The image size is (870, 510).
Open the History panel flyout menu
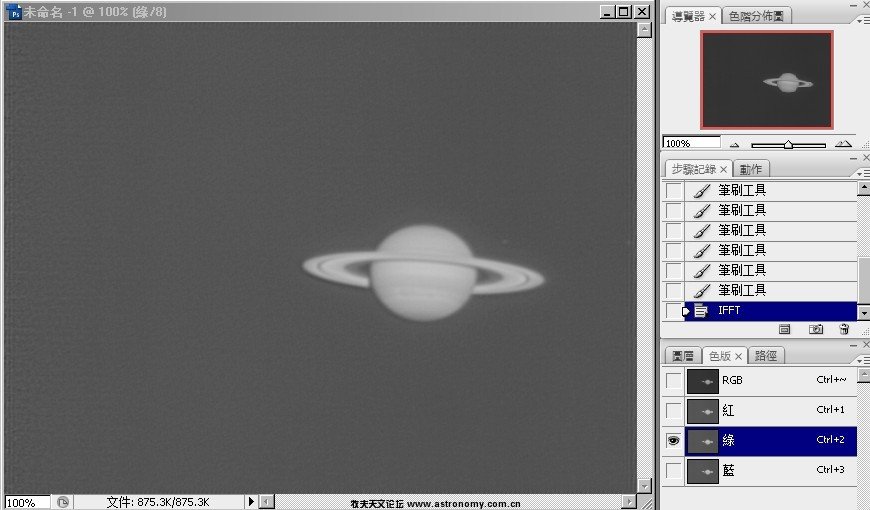863,174
